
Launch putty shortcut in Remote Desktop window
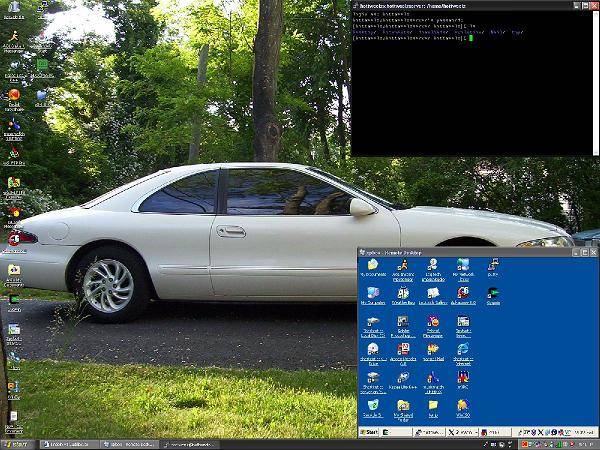point(493,264)
